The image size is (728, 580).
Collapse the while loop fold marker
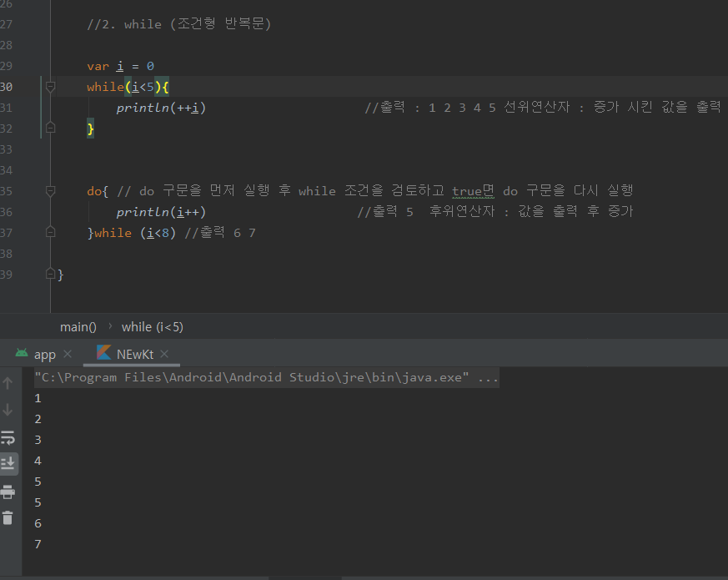[51, 87]
